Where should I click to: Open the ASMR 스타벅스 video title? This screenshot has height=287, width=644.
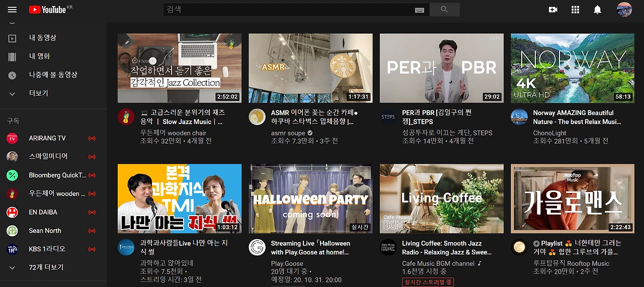tap(314, 117)
